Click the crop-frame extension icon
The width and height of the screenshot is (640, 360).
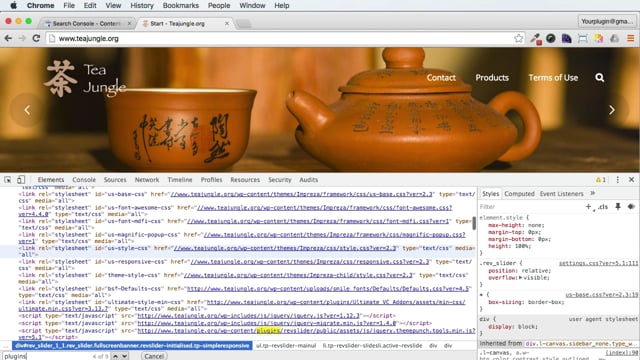[x=582, y=38]
